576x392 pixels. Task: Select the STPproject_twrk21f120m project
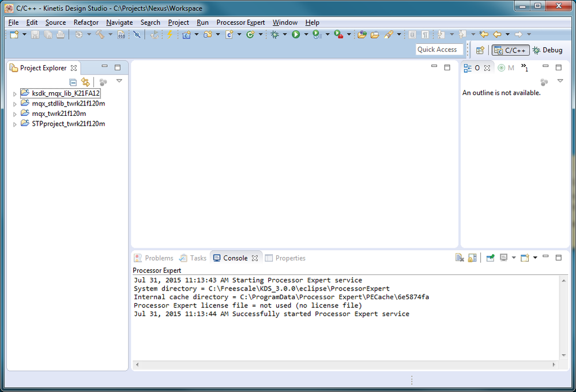pyautogui.click(x=69, y=124)
